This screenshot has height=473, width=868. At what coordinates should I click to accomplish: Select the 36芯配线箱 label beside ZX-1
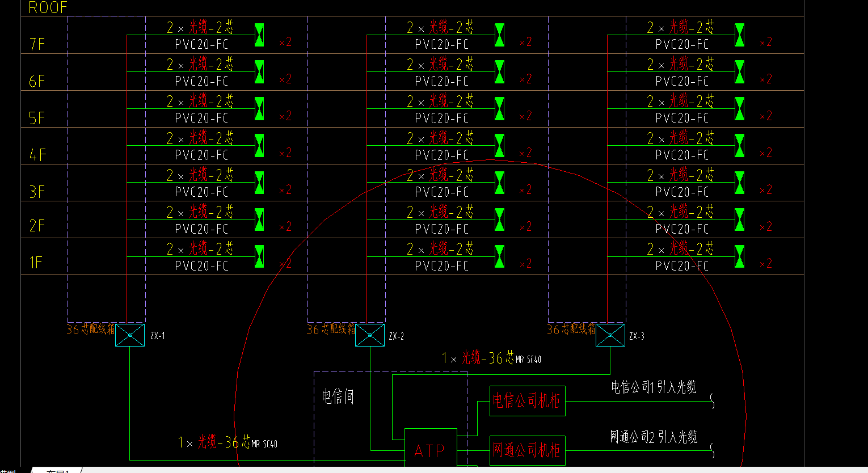pos(91,329)
